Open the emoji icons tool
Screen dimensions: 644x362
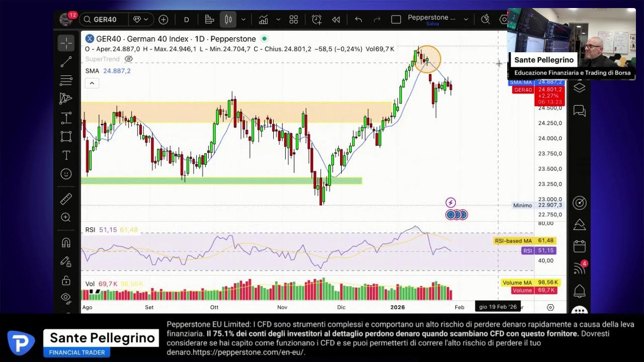click(66, 174)
